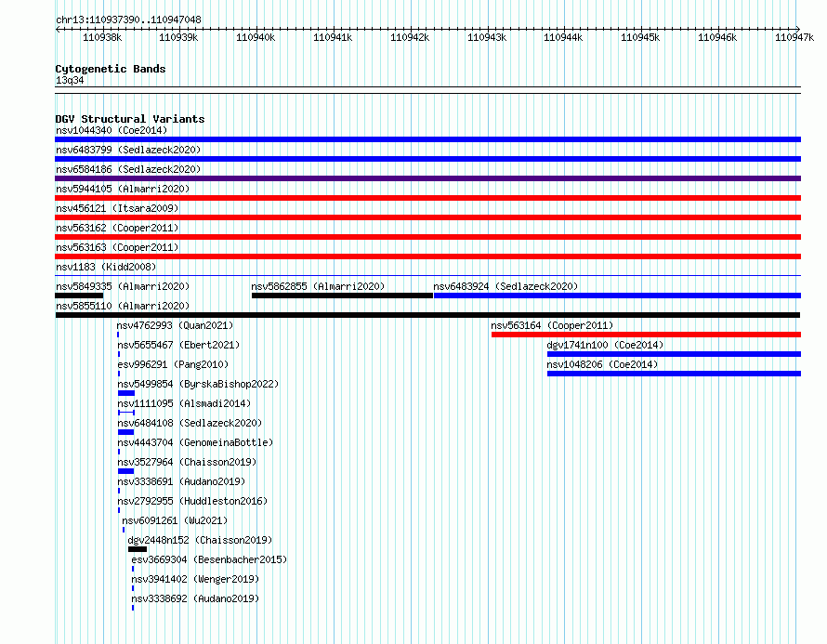Open the nsv3338691 (Audano2019) label
This screenshot has height=644, width=827.
pos(181,481)
